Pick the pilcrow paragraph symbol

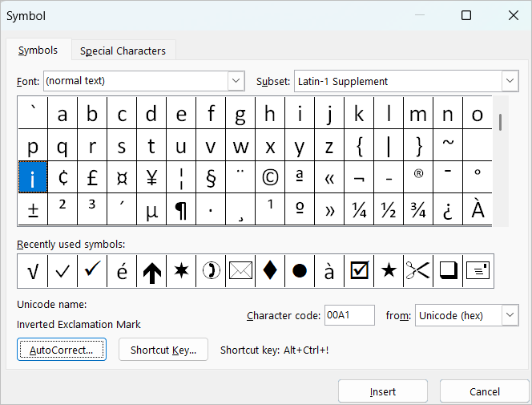pos(181,210)
